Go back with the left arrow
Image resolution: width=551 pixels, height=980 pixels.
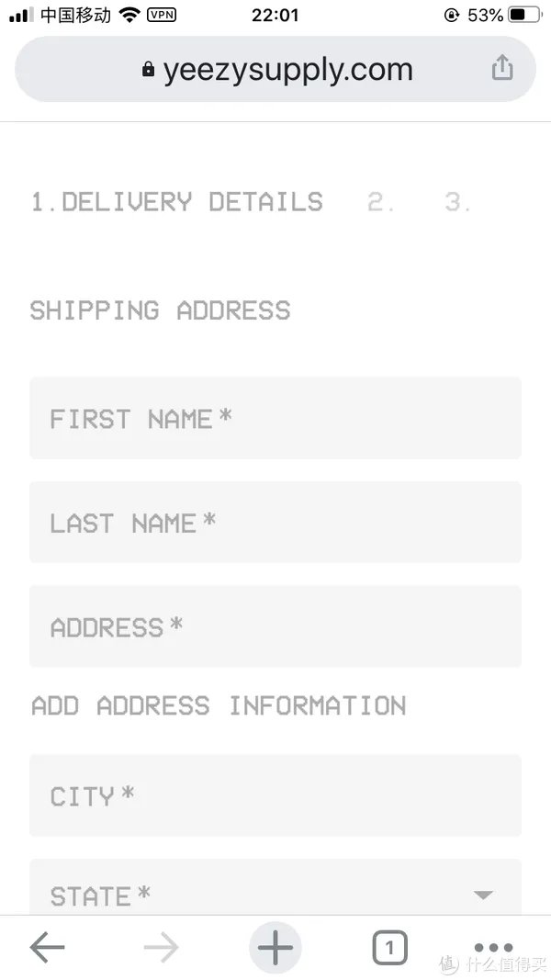(47, 947)
